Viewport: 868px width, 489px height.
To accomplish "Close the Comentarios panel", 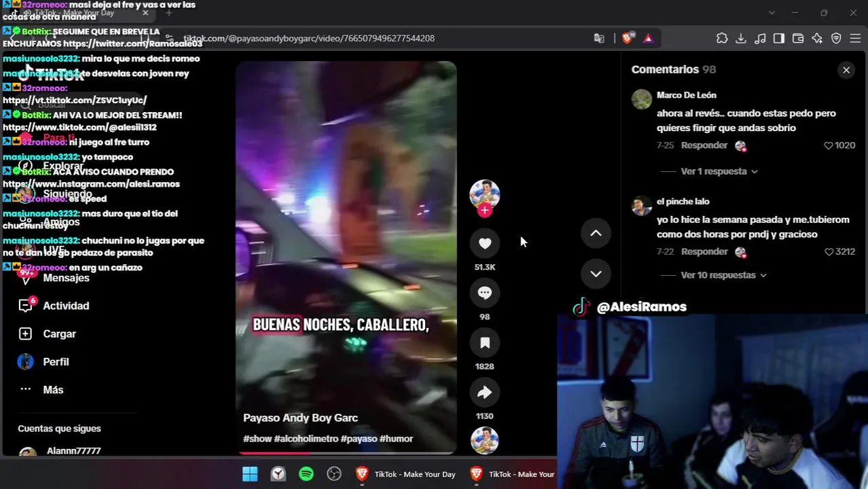I will [846, 70].
